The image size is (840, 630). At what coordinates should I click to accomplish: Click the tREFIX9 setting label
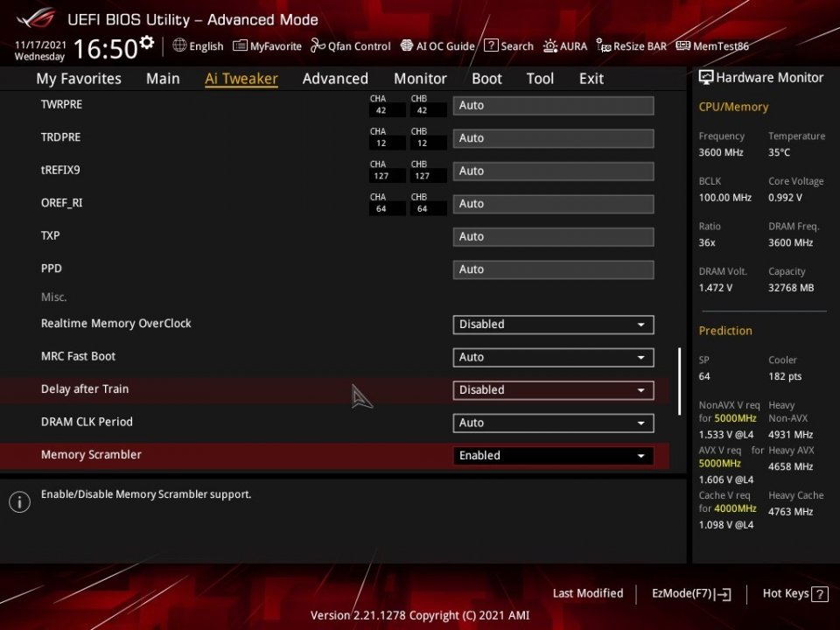[x=60, y=171]
